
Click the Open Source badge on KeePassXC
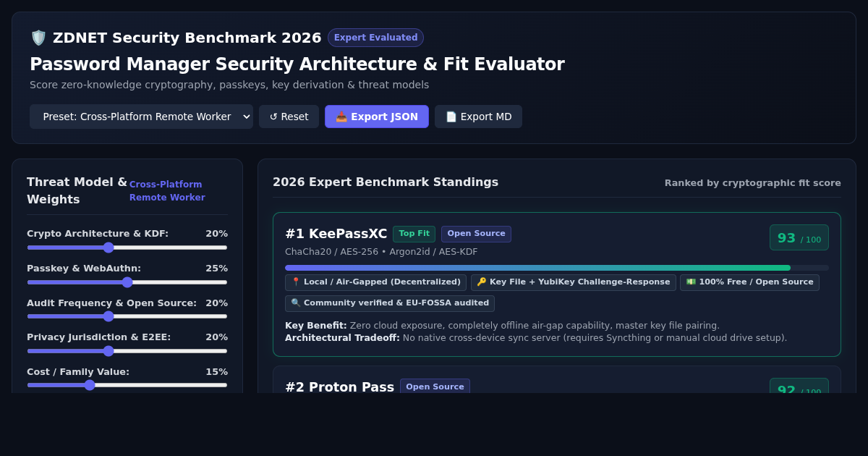tap(476, 234)
